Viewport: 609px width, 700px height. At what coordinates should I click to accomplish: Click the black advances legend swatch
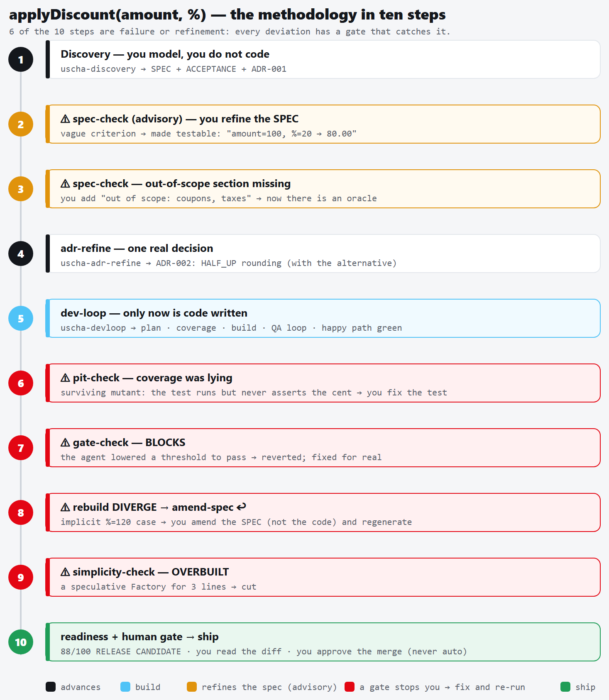(51, 687)
